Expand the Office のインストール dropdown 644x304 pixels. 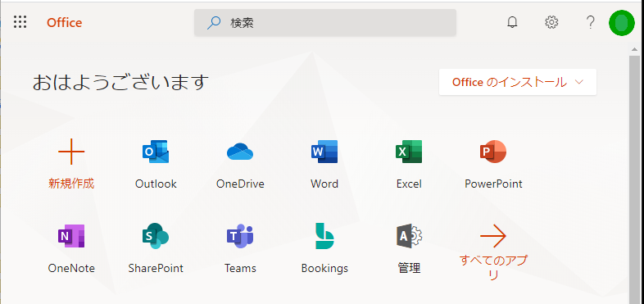(518, 82)
